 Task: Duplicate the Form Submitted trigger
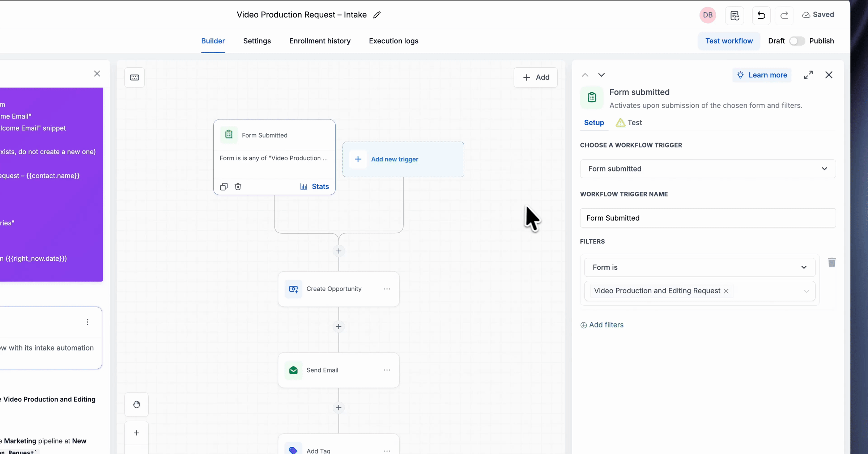pos(224,187)
